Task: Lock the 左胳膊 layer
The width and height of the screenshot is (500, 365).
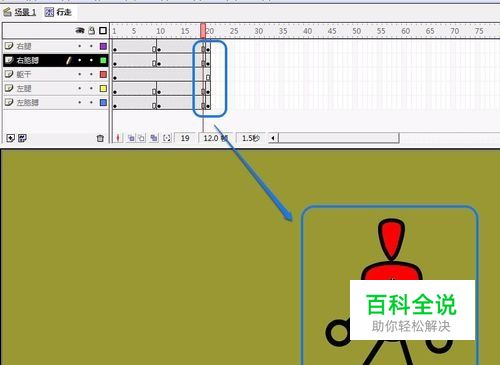Action: point(91,102)
